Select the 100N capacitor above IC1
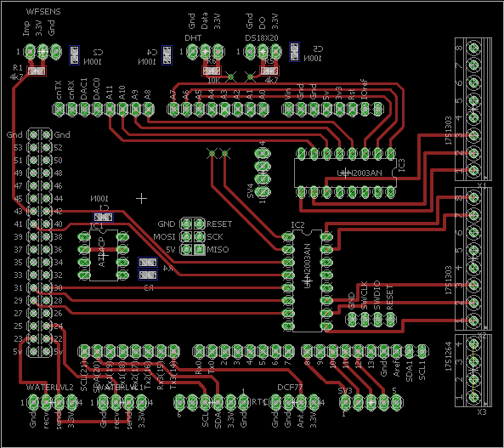504x448 pixels. pyautogui.click(x=103, y=217)
